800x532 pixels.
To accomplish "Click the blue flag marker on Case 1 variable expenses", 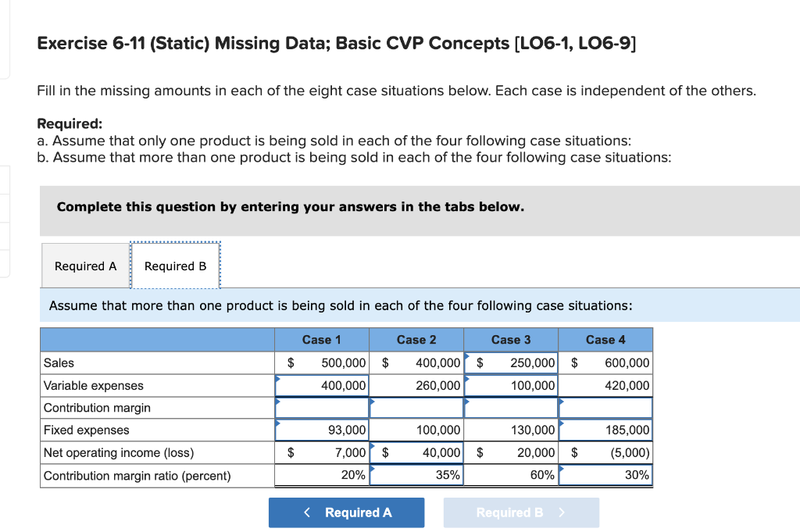I will [277, 381].
